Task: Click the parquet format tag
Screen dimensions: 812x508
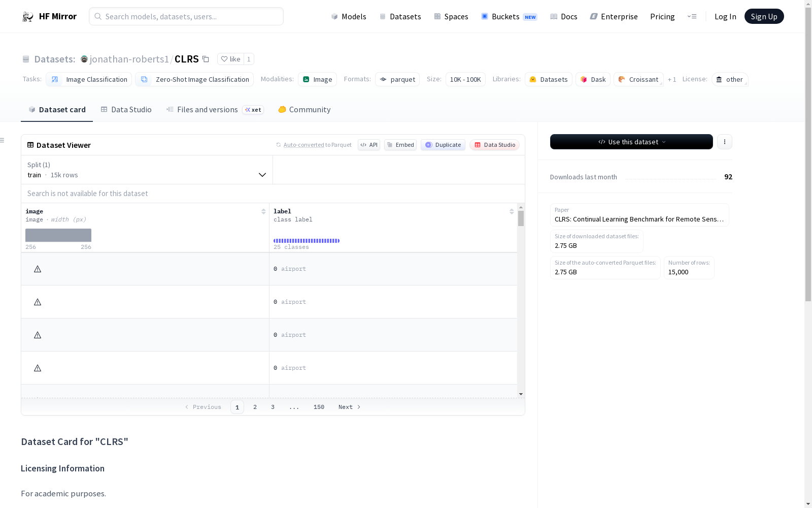Action: [397, 79]
